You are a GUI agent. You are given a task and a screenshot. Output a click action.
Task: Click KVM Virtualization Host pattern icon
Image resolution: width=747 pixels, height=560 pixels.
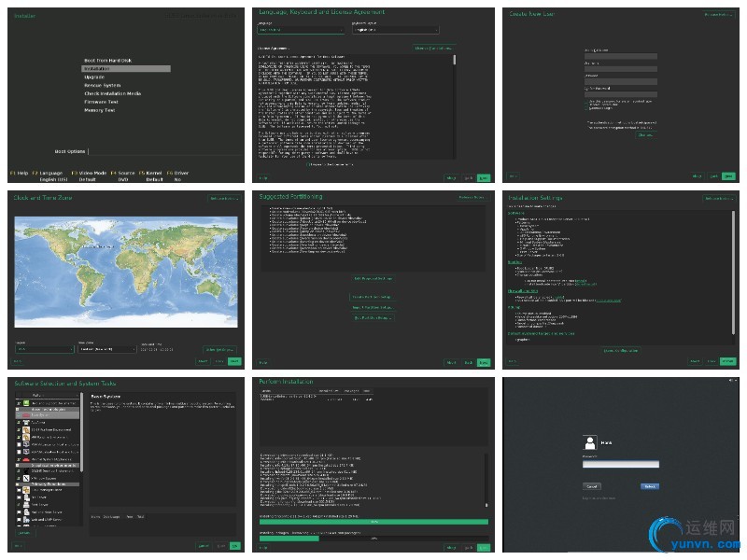point(26,445)
